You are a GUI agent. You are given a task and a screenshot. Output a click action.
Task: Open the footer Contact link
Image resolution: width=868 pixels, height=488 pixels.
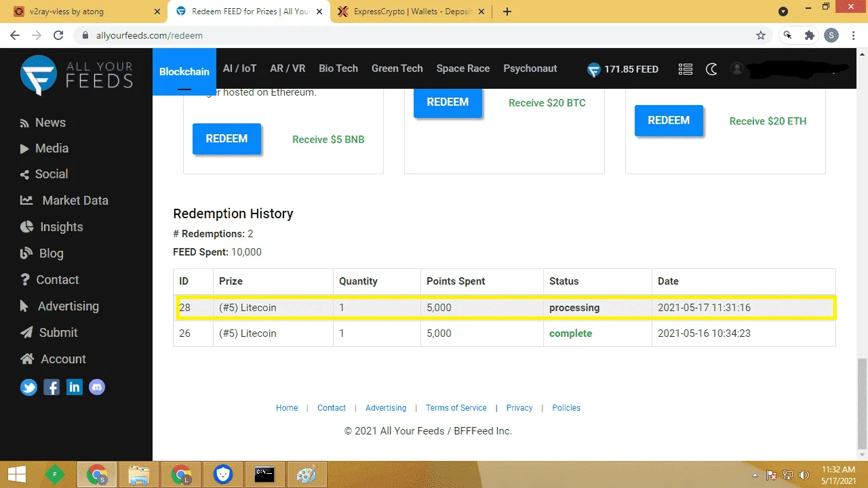tap(332, 408)
